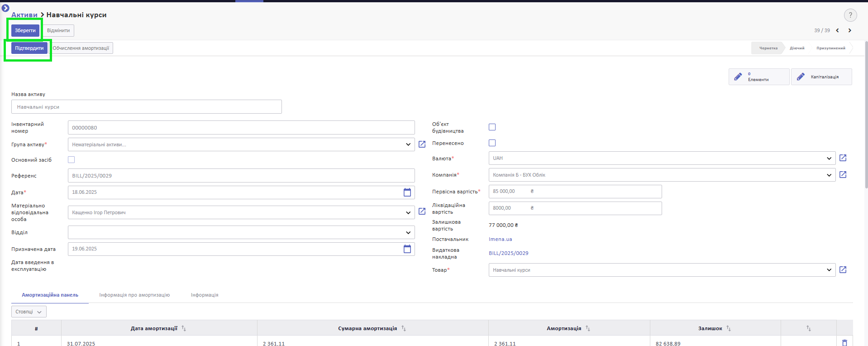Click Ліквідаційна вартість input field
The width and height of the screenshot is (868, 346).
click(575, 208)
